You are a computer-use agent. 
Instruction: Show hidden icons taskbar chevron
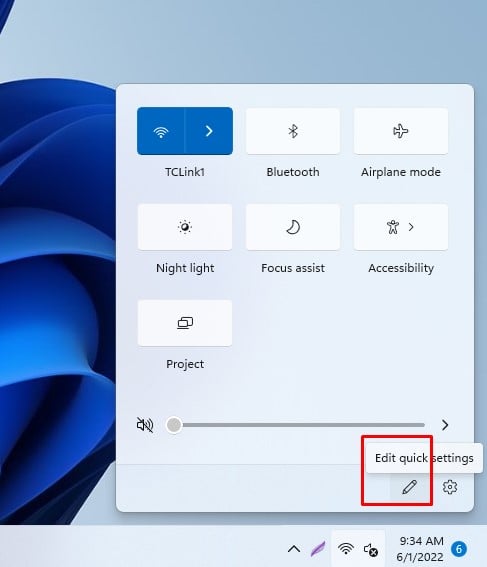click(x=294, y=550)
